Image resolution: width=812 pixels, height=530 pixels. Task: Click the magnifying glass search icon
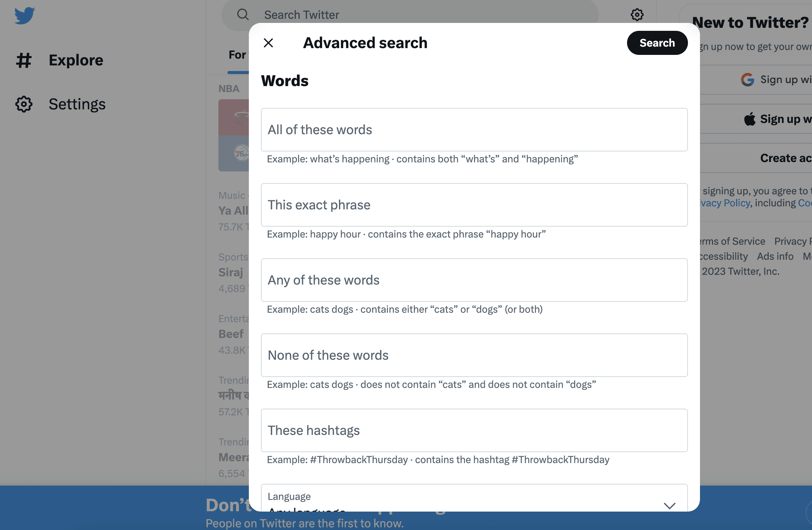tap(243, 15)
